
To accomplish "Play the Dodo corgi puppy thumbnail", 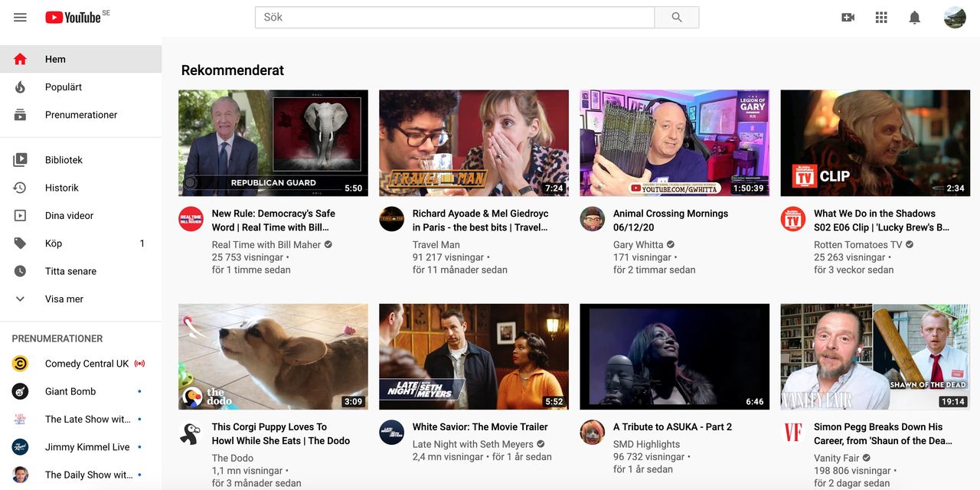I will [x=273, y=357].
